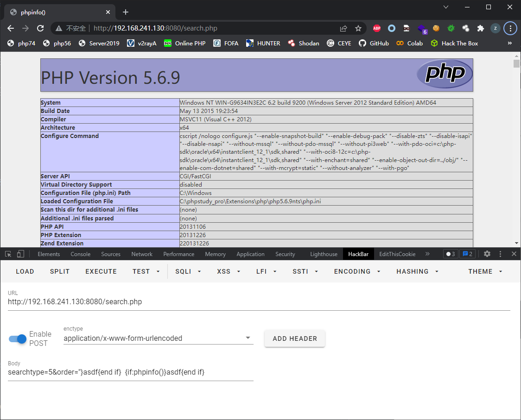Show more DevTools tabs chevron
521x420 pixels.
tap(427, 254)
